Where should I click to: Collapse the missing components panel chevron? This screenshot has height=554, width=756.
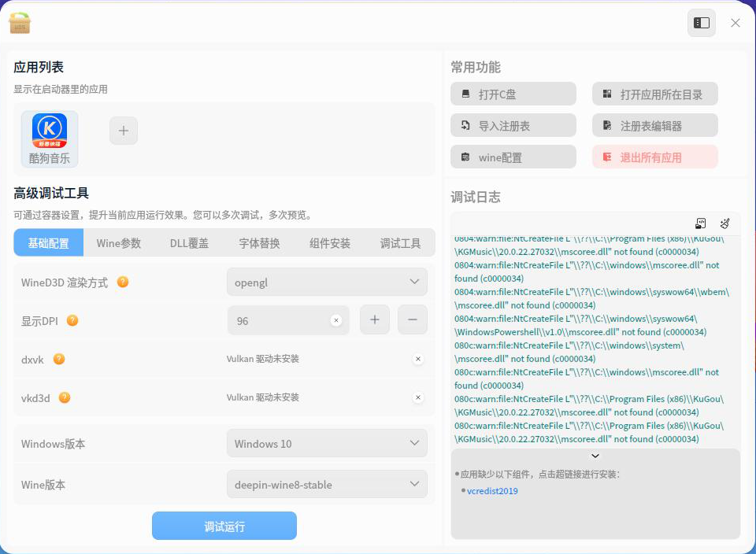tap(595, 456)
